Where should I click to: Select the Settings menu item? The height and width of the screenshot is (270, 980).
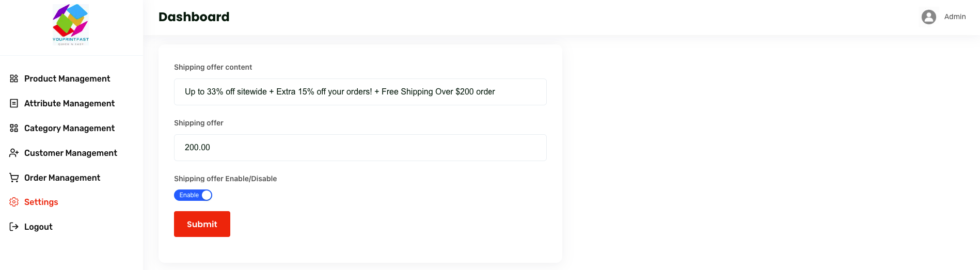tap(41, 202)
